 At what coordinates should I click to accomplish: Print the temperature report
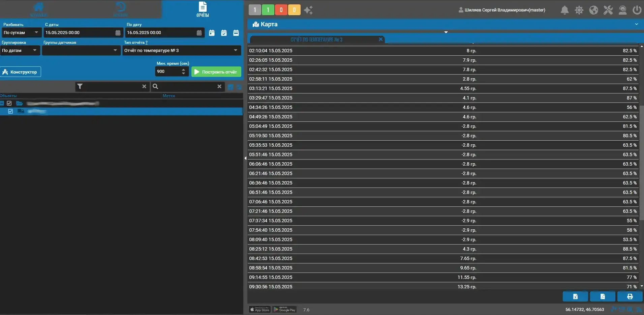pyautogui.click(x=630, y=296)
